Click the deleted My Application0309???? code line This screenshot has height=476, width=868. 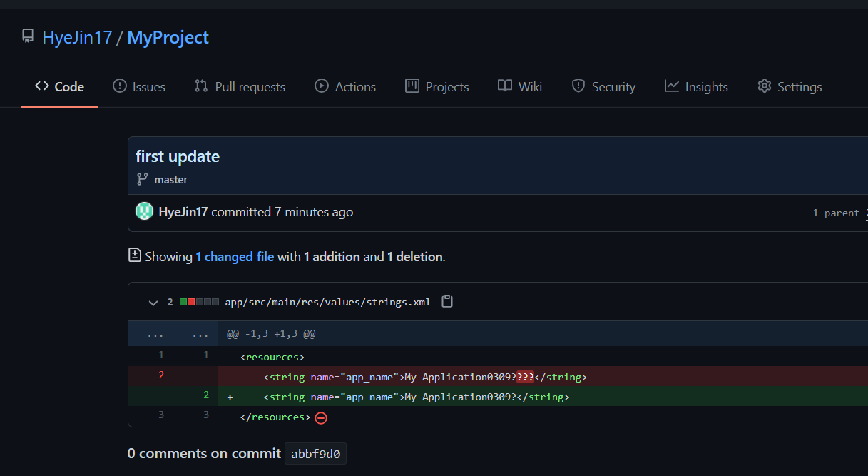tap(543, 376)
